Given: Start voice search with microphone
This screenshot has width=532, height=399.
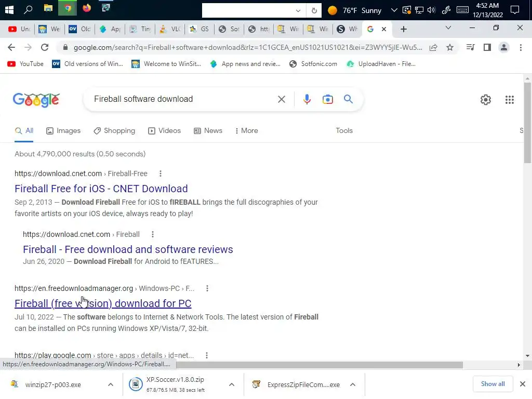Looking at the screenshot, I should coord(307,99).
